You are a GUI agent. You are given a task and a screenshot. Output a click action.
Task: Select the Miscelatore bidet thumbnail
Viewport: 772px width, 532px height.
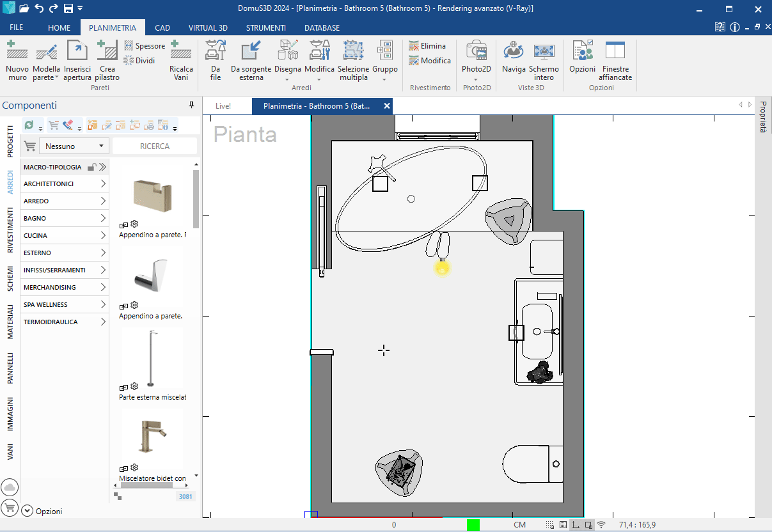coord(152,435)
